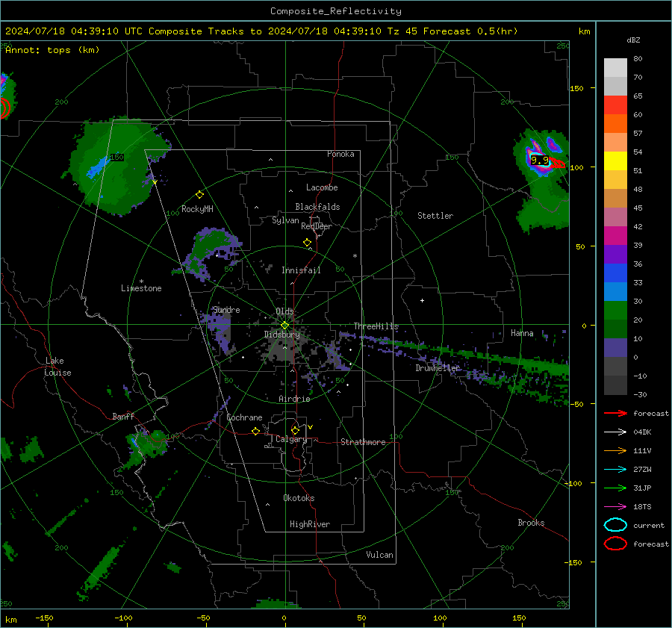Screen dimensions: 672x628
Task: Click the Lacombe city label
Action: point(322,187)
